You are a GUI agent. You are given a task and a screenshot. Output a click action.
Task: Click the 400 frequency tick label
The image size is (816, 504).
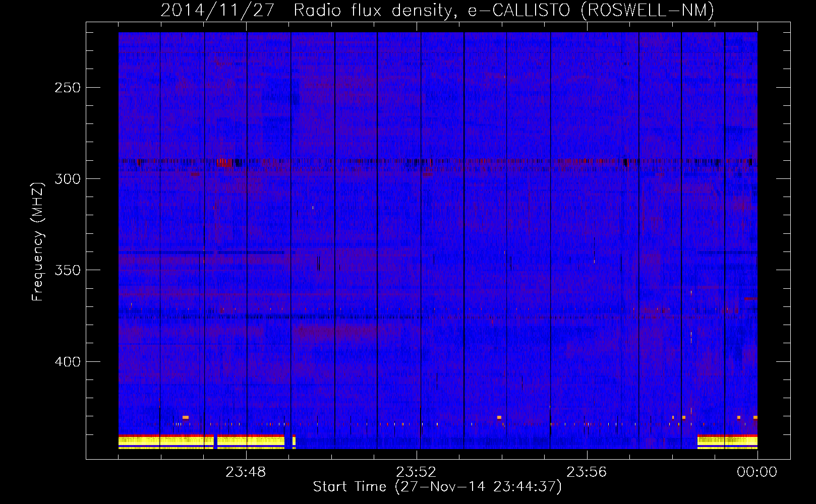point(68,362)
